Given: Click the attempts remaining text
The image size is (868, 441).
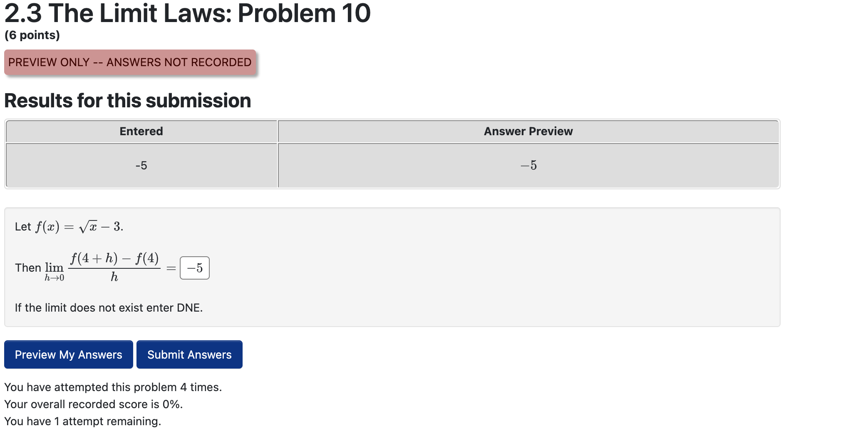Looking at the screenshot, I should pyautogui.click(x=82, y=421).
